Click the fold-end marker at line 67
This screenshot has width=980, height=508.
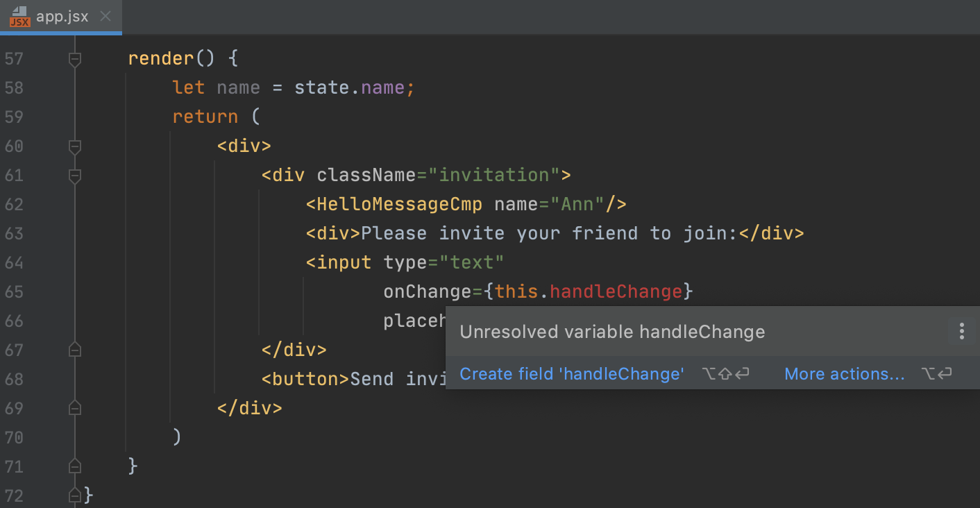click(x=74, y=350)
